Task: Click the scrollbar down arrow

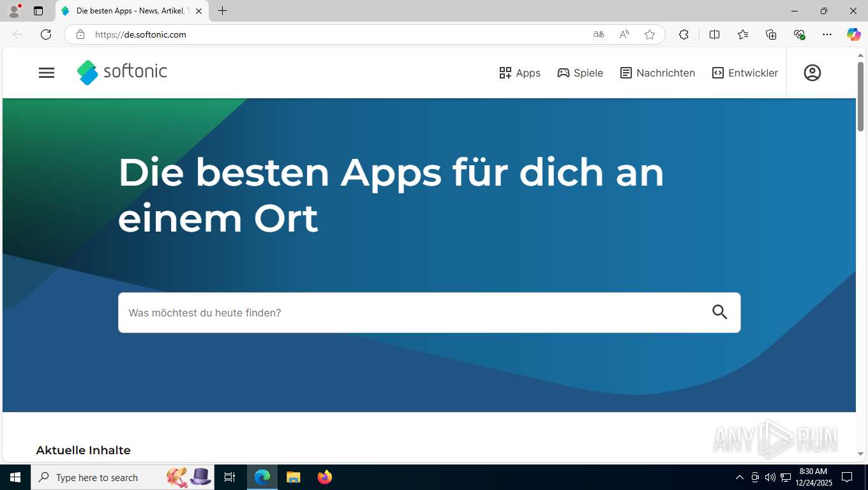Action: (860, 454)
